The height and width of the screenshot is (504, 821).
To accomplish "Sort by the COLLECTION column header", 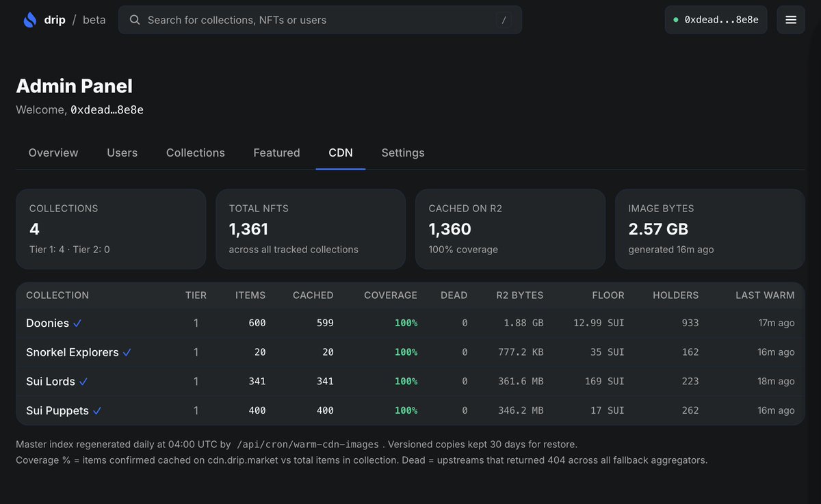I will point(57,295).
